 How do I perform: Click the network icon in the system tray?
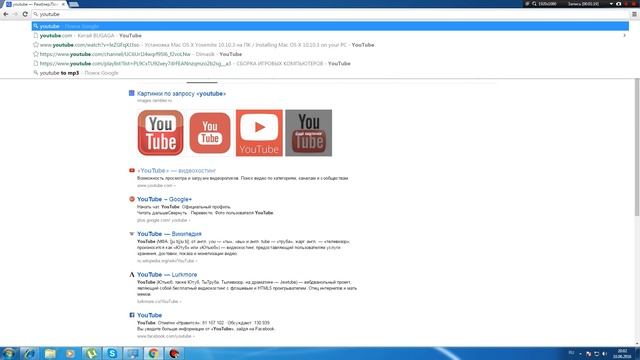[x=596, y=353]
